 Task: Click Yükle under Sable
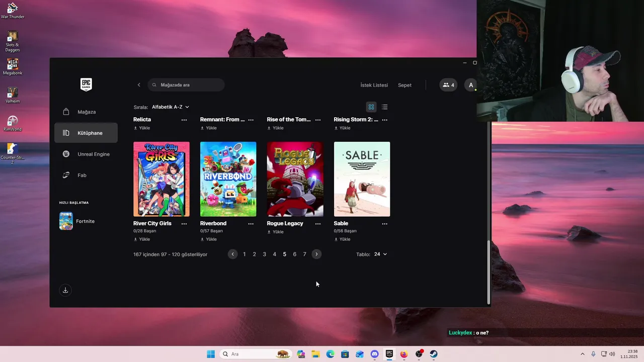pos(343,239)
